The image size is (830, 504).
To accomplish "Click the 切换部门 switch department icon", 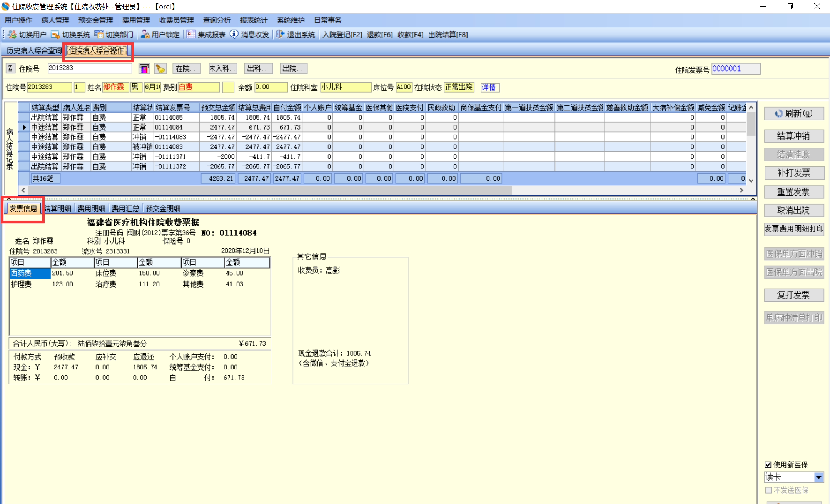I will (x=99, y=35).
